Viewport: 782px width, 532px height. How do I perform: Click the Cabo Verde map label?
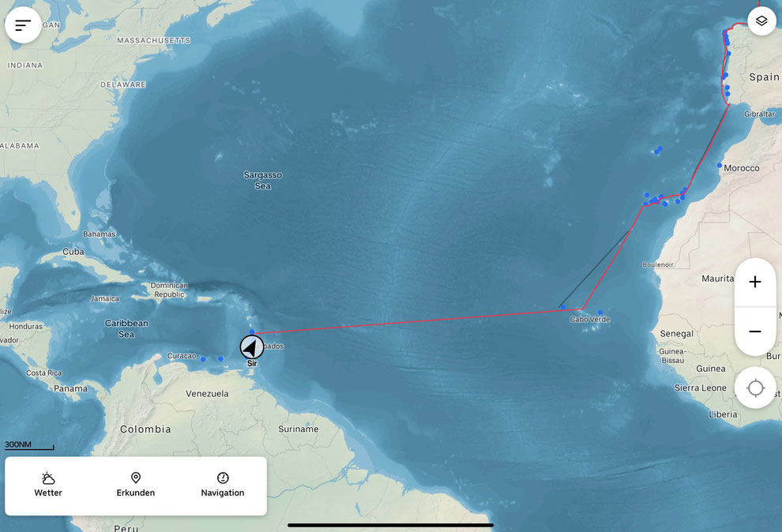(x=590, y=320)
